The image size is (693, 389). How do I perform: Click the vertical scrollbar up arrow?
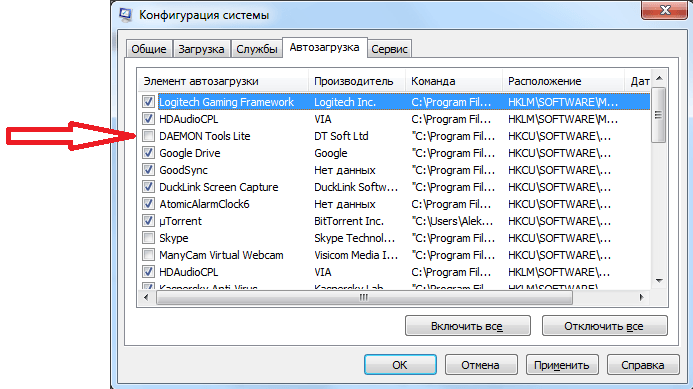tap(659, 79)
